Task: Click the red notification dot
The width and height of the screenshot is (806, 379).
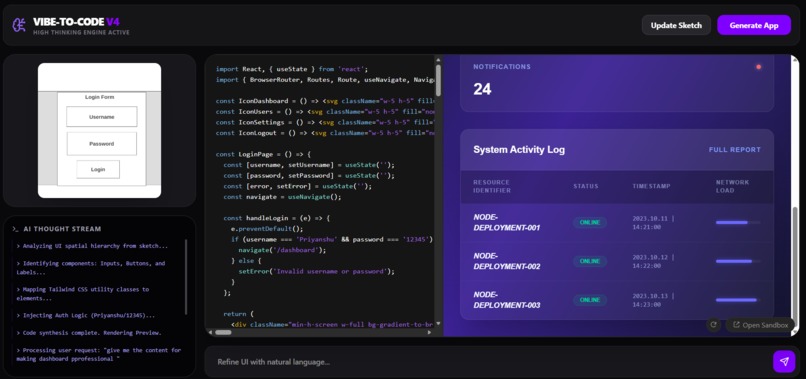Action: (x=758, y=67)
